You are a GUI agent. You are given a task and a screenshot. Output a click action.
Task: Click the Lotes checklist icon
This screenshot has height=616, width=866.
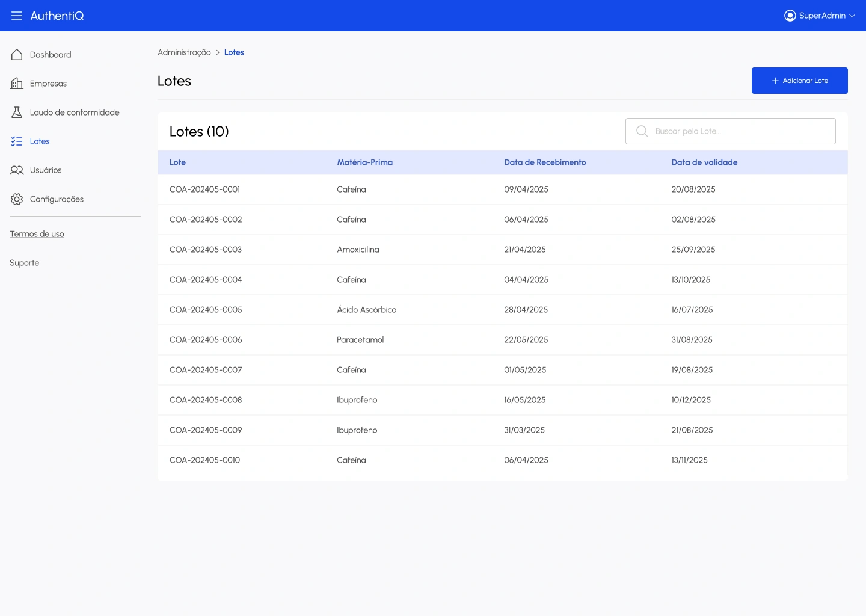(17, 141)
